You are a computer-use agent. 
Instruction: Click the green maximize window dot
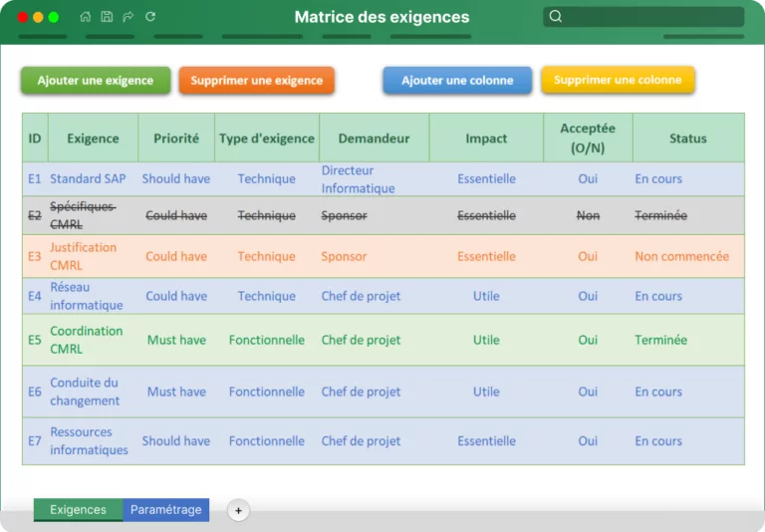click(x=54, y=18)
